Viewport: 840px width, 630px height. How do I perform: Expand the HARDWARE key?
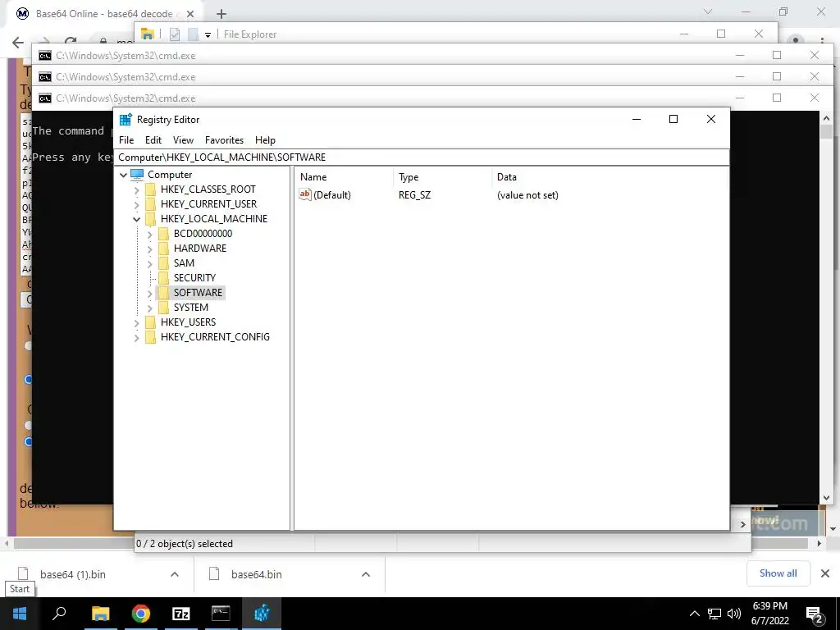(x=150, y=249)
